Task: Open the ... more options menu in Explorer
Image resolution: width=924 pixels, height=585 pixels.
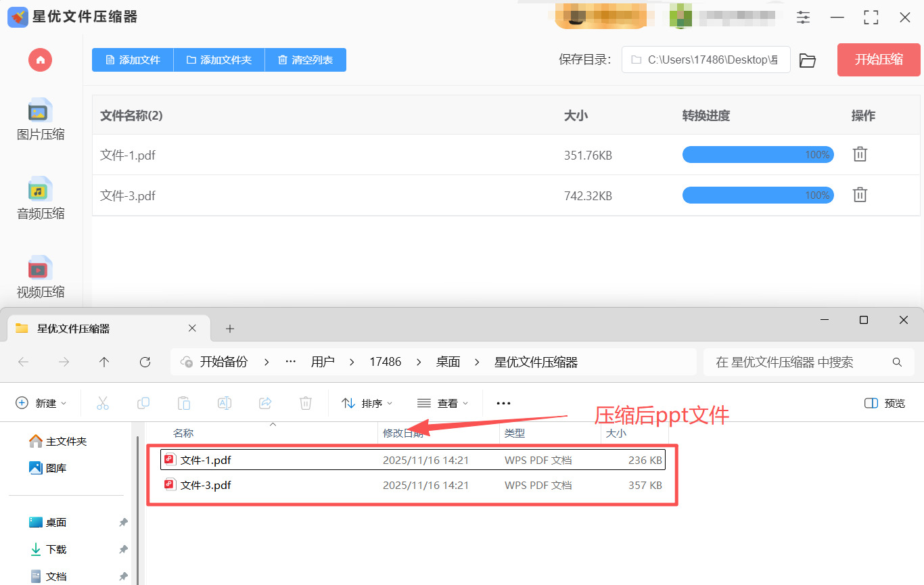Action: (503, 402)
